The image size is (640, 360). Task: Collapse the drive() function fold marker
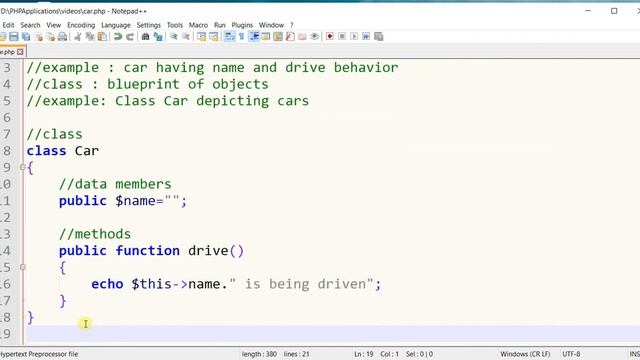click(x=23, y=267)
